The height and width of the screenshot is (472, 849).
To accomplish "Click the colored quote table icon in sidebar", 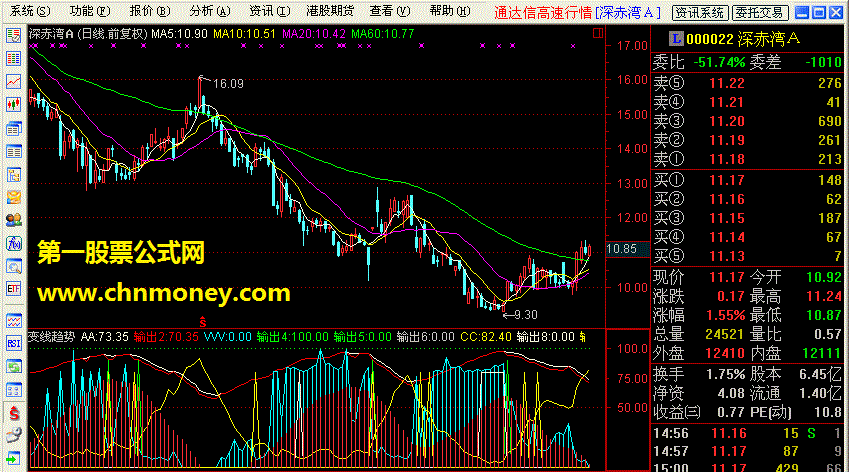I will (x=14, y=58).
